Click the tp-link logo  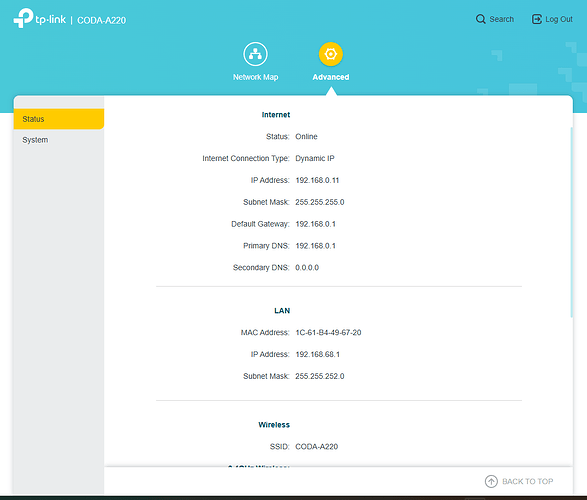click(x=40, y=18)
